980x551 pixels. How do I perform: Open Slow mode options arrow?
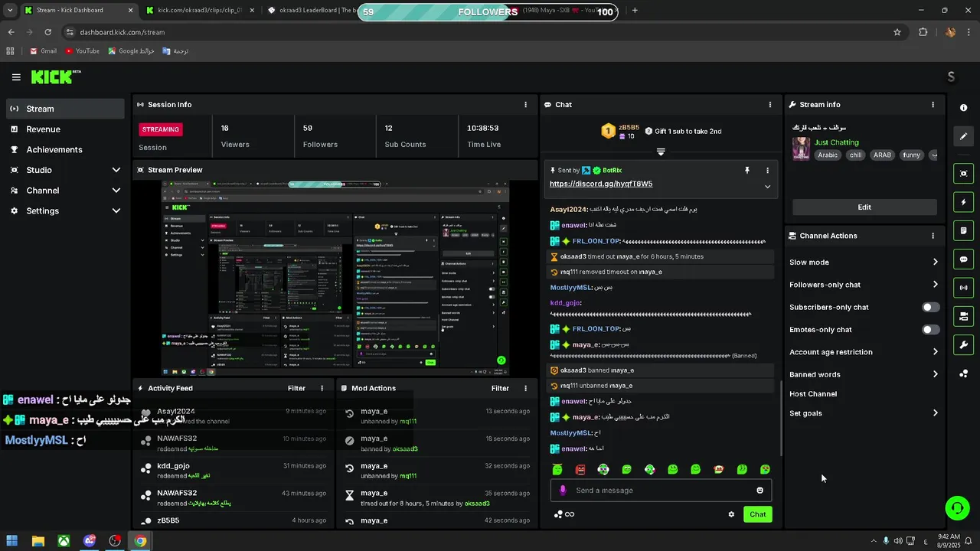click(935, 262)
